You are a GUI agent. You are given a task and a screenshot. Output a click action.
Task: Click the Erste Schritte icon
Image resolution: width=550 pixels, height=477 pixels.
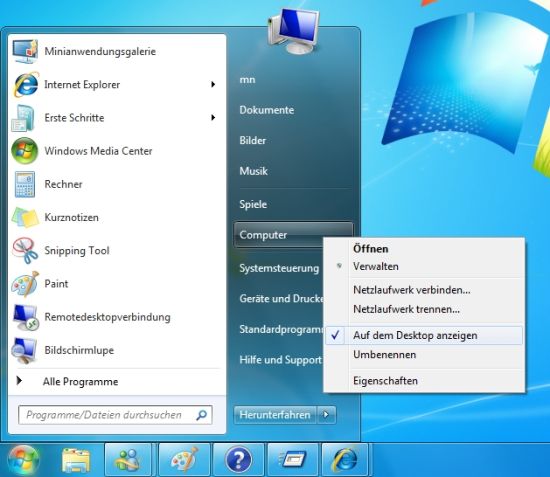click(x=24, y=118)
